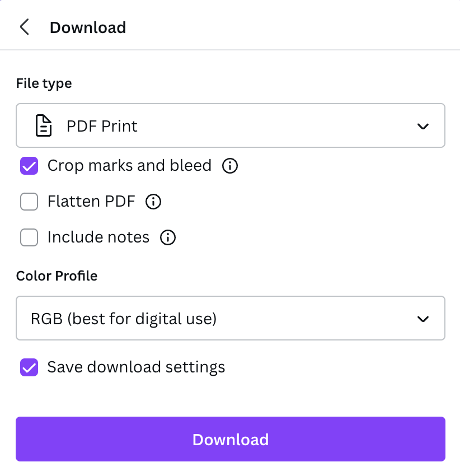This screenshot has width=460, height=476.
Task: Open the Flatten PDF info icon
Action: point(153,202)
